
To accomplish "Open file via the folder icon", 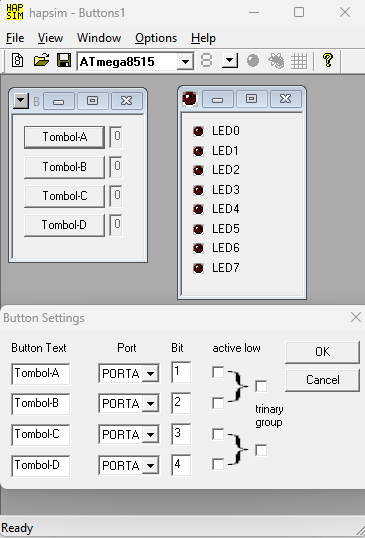I will point(42,61).
